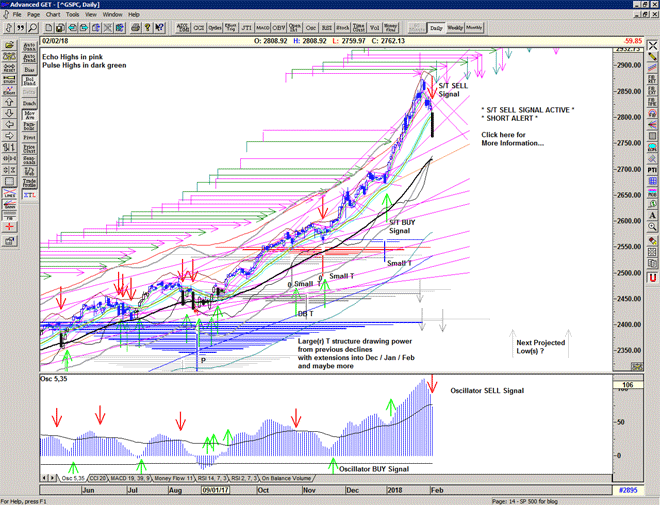Open the Trade Profile tool
Screen dimensions: 660x505
pyautogui.click(x=30, y=181)
